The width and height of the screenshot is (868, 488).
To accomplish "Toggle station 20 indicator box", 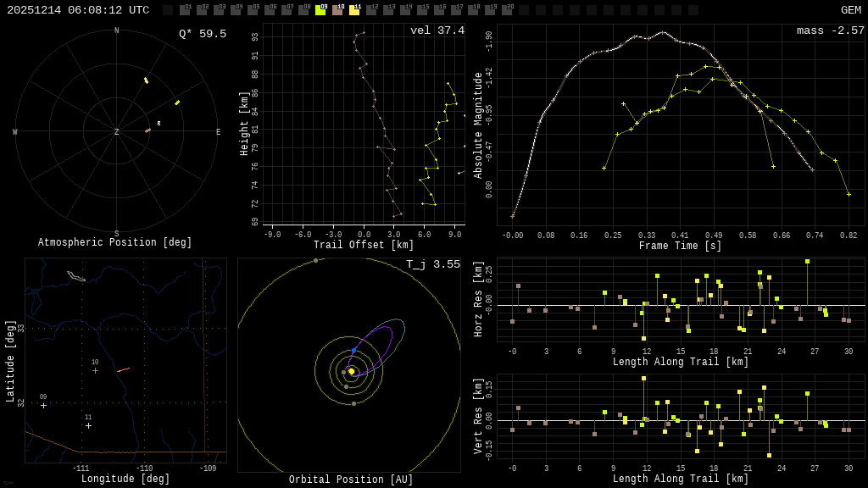I will (x=507, y=10).
